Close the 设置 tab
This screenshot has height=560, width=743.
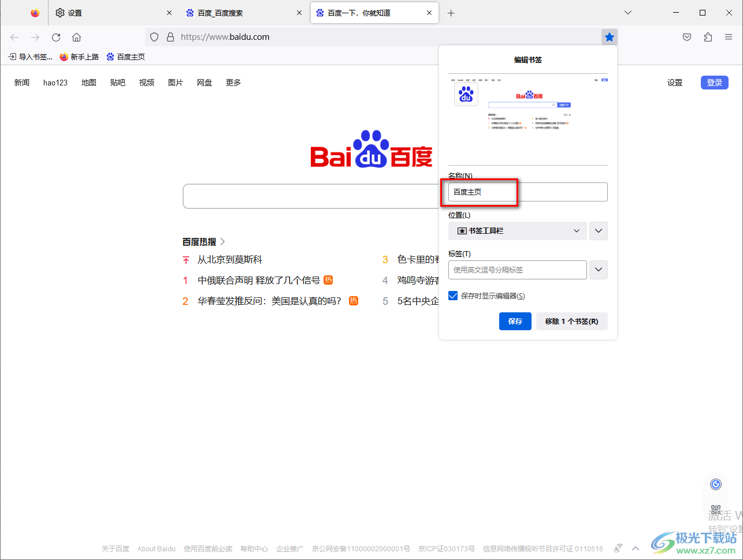tap(169, 13)
